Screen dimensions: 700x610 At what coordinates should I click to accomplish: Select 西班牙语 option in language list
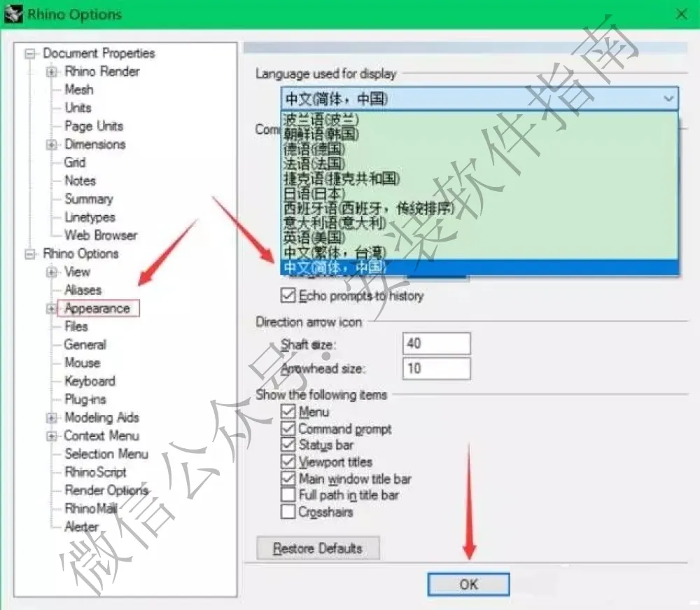479,208
